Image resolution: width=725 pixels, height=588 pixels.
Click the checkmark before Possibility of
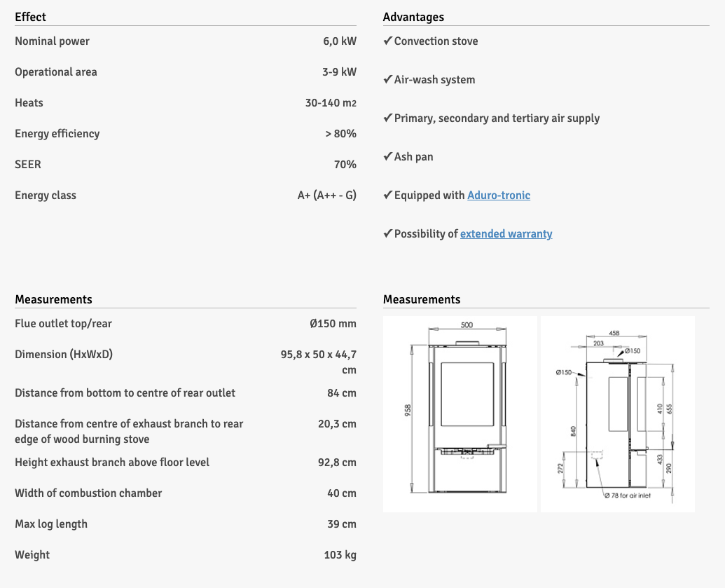click(x=387, y=234)
